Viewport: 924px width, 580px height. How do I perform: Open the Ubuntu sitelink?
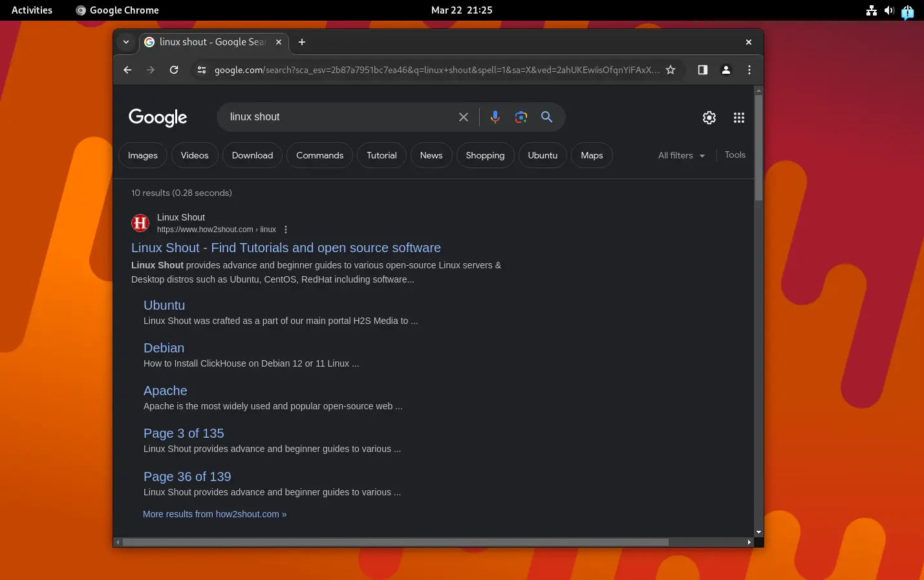[x=164, y=305]
